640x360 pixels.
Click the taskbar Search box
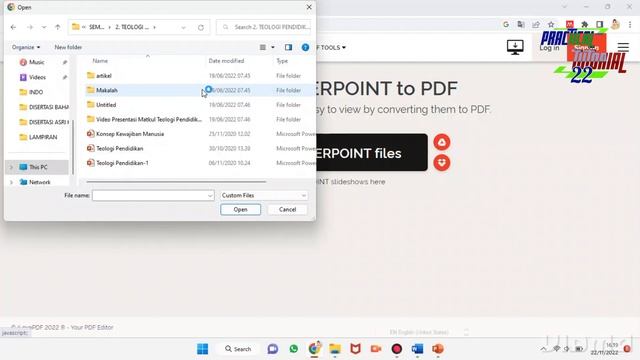pos(238,349)
